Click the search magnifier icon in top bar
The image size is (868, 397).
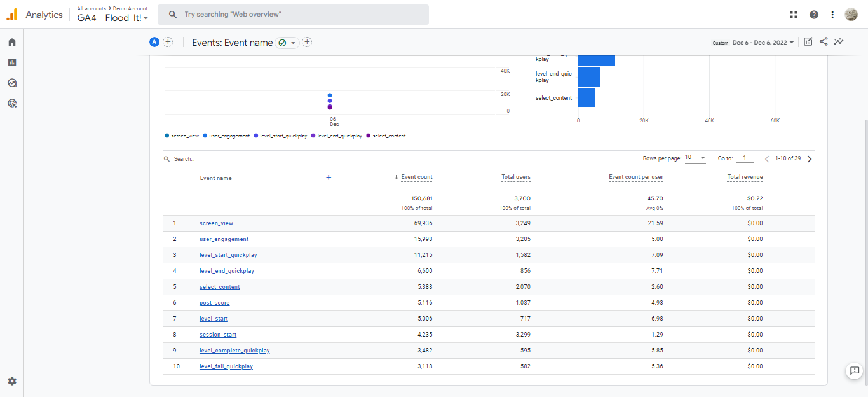tap(172, 14)
